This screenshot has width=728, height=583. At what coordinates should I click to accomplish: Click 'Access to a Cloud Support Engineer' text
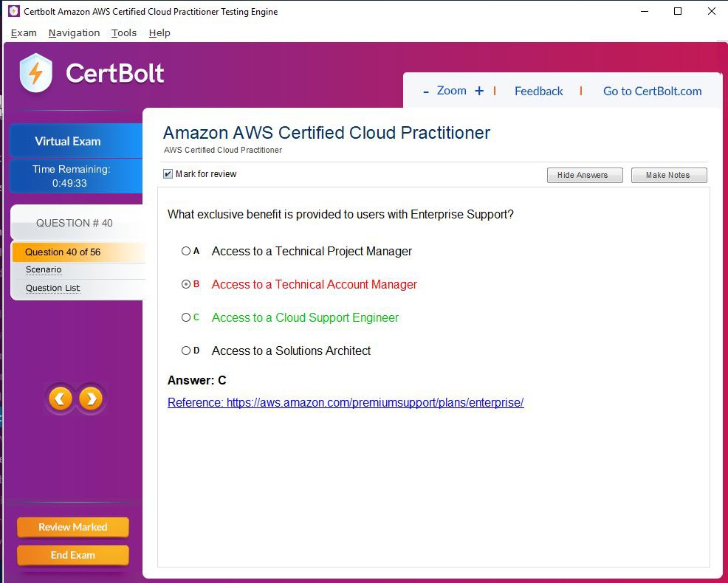coord(305,317)
